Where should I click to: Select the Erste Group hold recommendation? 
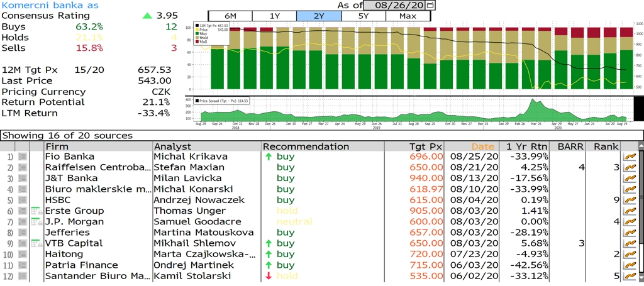click(x=287, y=211)
